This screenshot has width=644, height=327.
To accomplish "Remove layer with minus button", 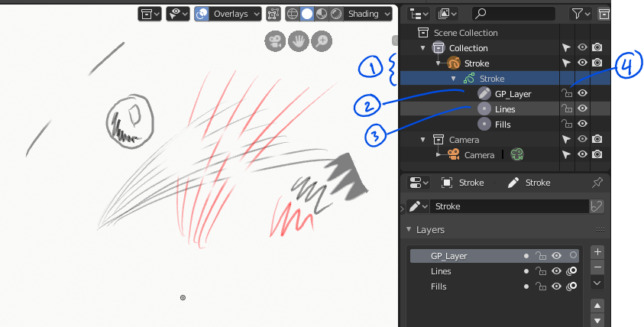I will pos(597,267).
